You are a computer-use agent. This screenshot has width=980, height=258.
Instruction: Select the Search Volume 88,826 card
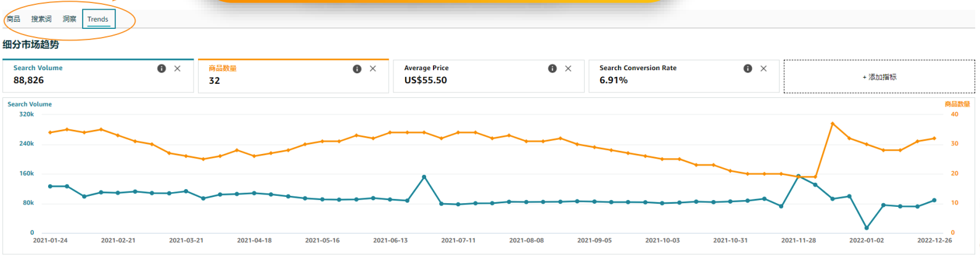(x=98, y=76)
